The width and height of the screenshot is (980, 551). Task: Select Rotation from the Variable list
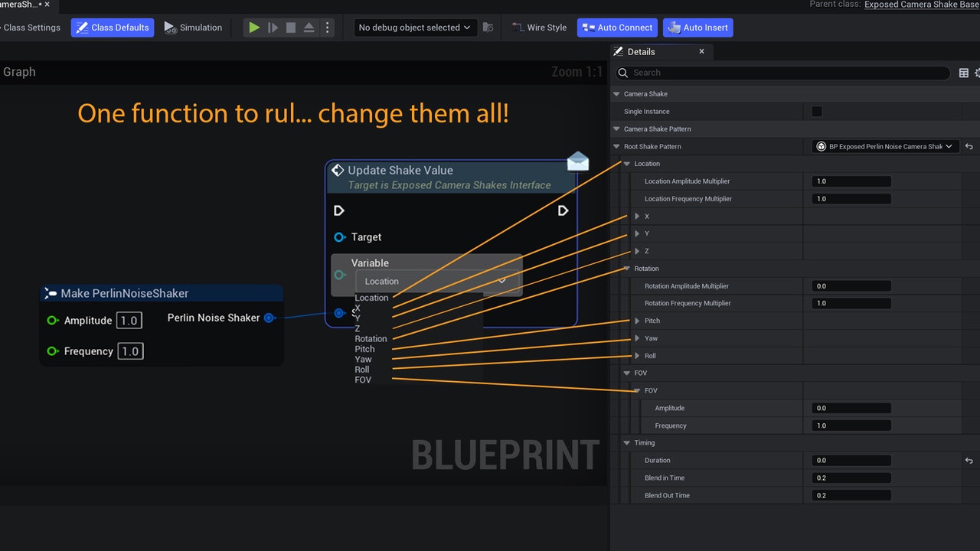point(371,339)
